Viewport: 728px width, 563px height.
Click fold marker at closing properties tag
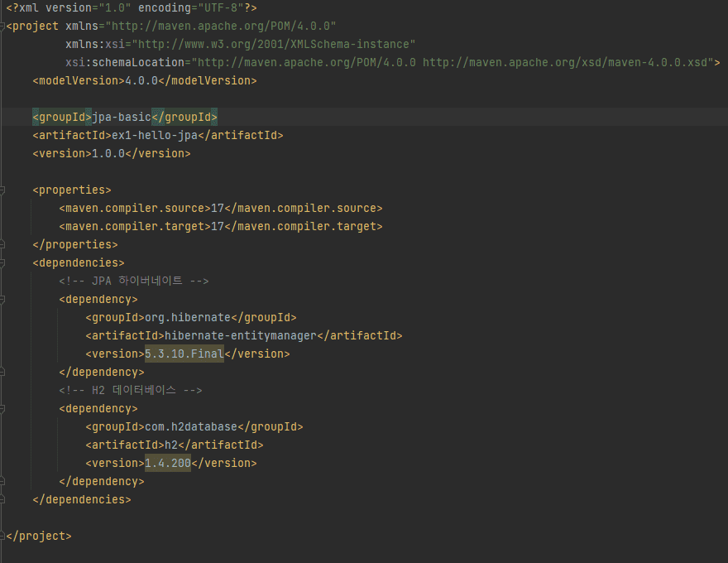[x=2, y=245]
